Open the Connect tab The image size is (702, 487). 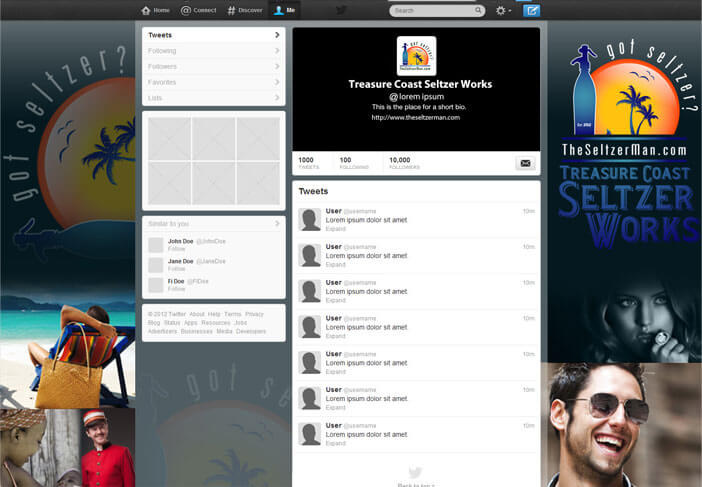(198, 10)
